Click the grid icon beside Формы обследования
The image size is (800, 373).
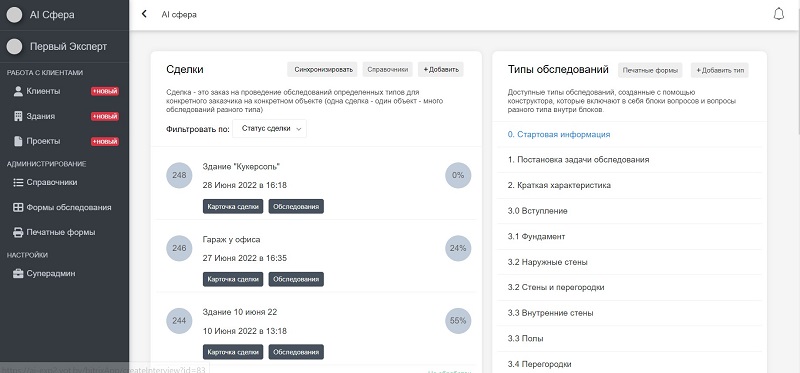(18, 207)
